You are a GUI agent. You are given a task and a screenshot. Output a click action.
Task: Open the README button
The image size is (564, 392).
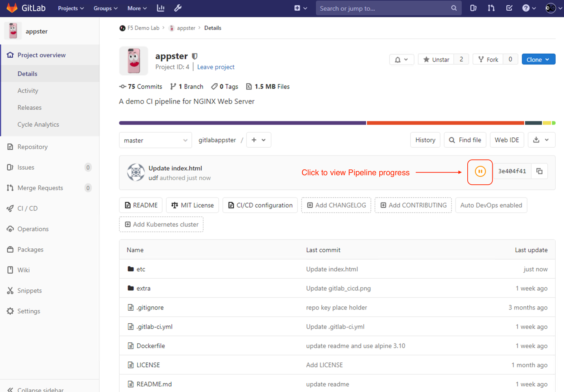point(141,205)
